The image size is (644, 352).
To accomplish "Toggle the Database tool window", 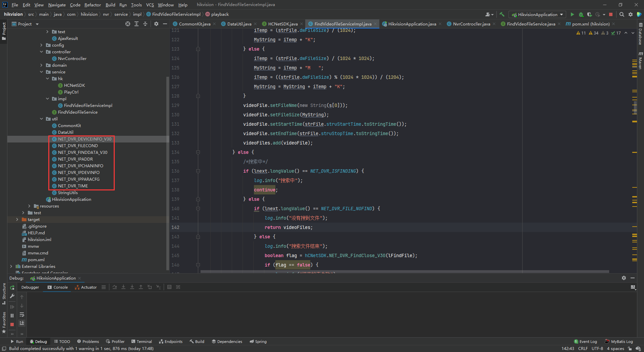I will click(640, 34).
